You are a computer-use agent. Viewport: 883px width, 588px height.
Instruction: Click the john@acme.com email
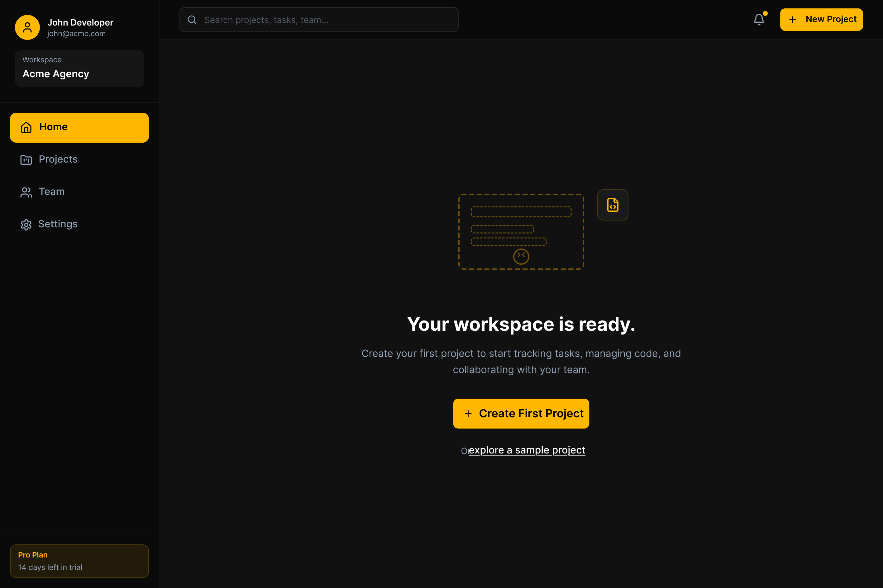pyautogui.click(x=77, y=34)
